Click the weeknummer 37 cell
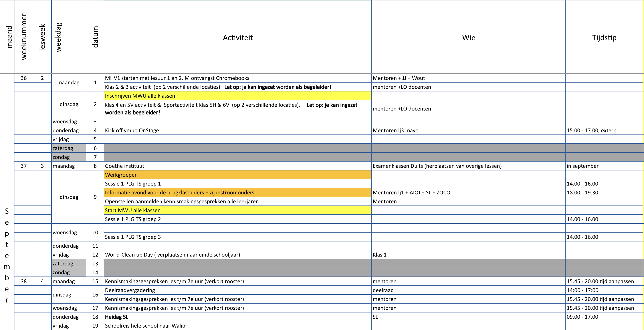Screen dimensions: 644x330 click(24, 166)
